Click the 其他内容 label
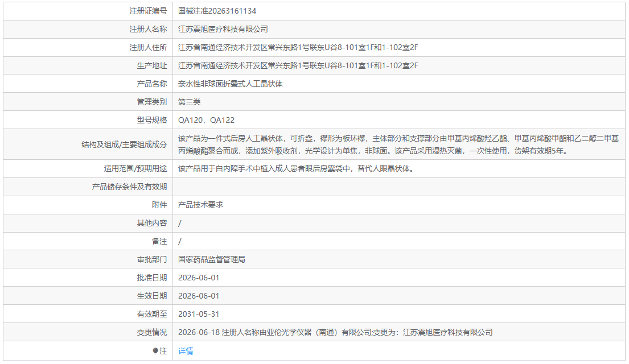The image size is (629, 364). tap(152, 223)
